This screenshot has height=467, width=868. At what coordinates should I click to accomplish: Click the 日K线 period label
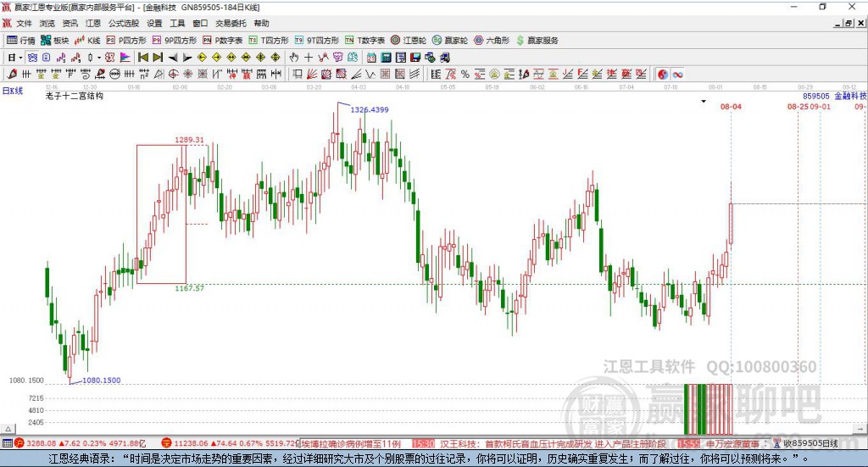click(13, 91)
